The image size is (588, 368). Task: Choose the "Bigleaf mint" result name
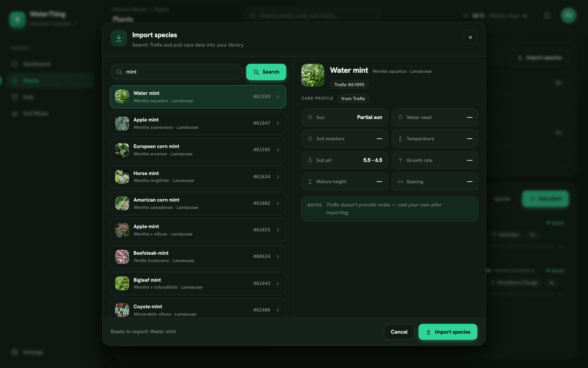[147, 280]
